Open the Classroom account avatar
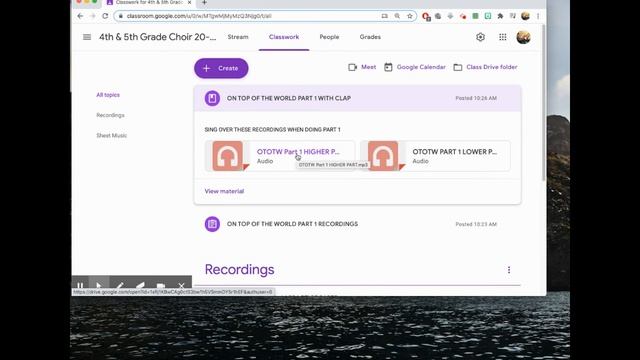Screen dimensions: 640x360 523,37
